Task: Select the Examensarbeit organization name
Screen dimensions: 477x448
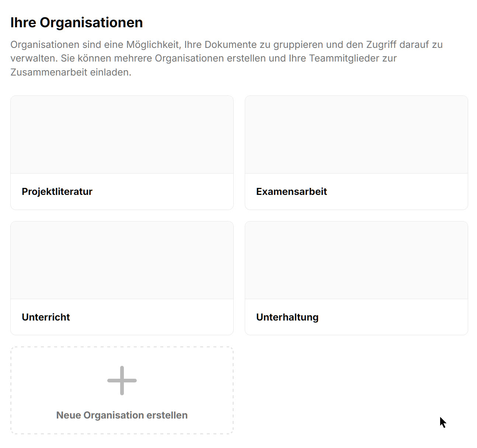Action: click(292, 192)
